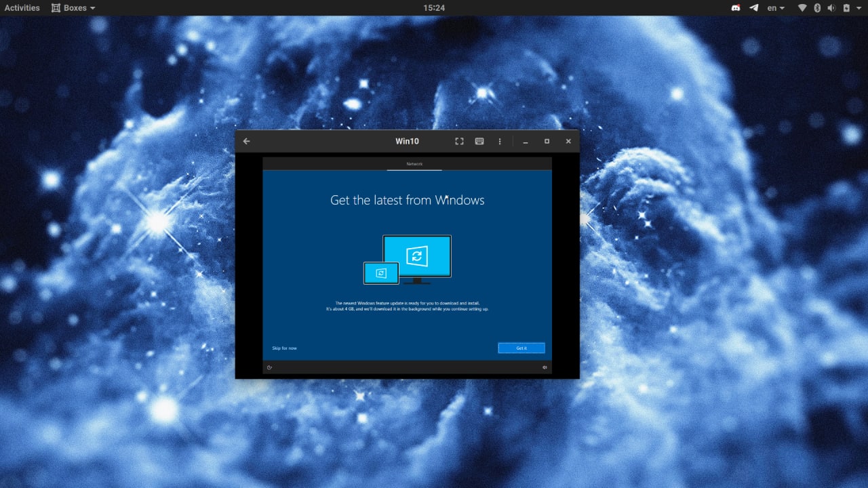
Task: Minimize the Win10 Boxes window
Action: 526,141
